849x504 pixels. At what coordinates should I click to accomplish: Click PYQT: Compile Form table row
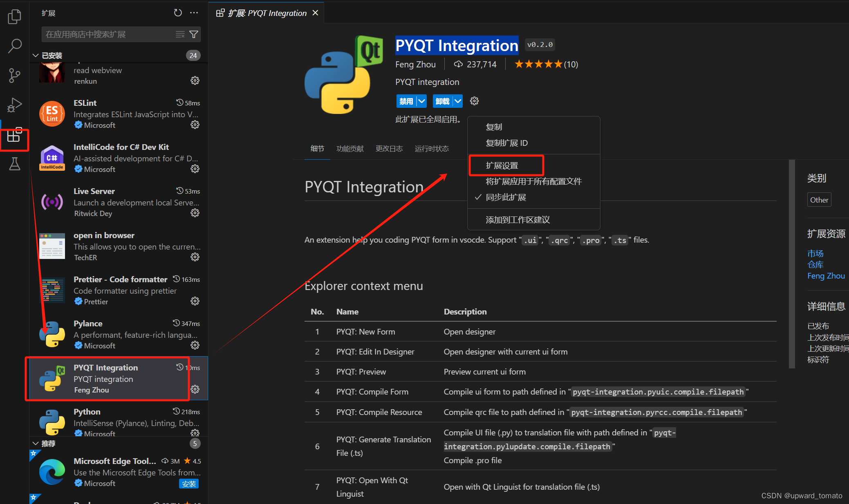click(x=540, y=392)
